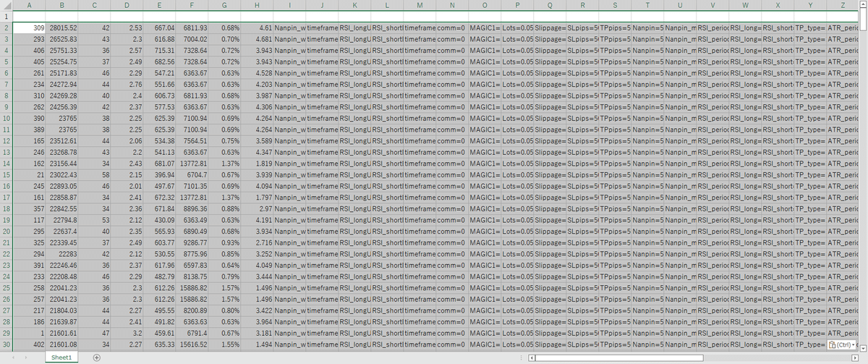Select the Lots=0.05 cell in row 12
Viewport: 868px width, 364px height.
tap(516, 140)
